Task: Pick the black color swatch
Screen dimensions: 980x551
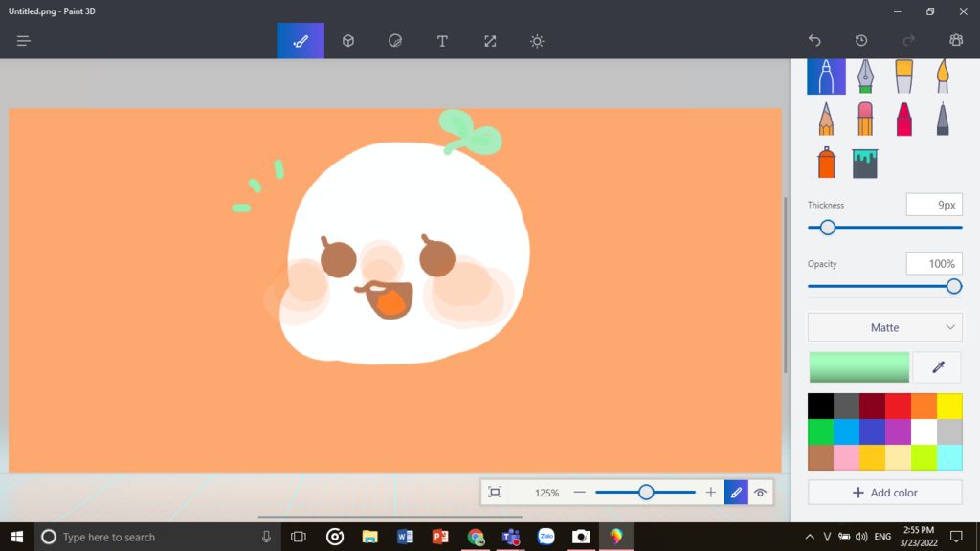Action: point(820,406)
